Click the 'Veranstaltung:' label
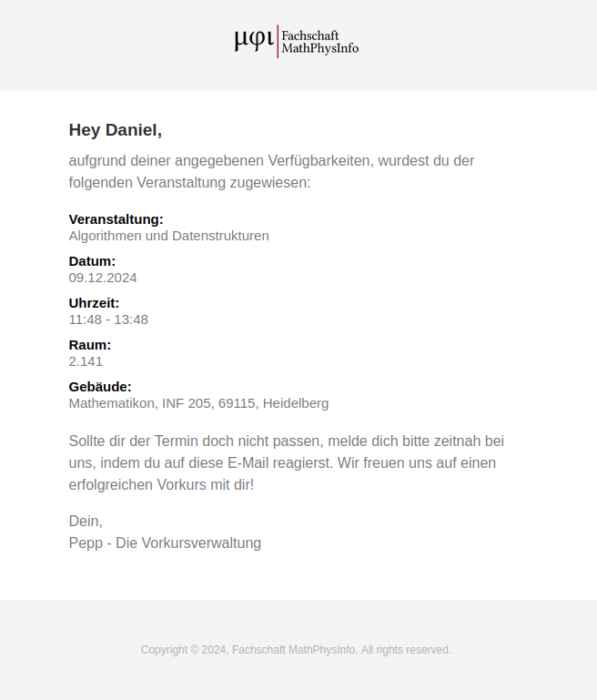Image resolution: width=597 pixels, height=700 pixels. click(x=116, y=219)
